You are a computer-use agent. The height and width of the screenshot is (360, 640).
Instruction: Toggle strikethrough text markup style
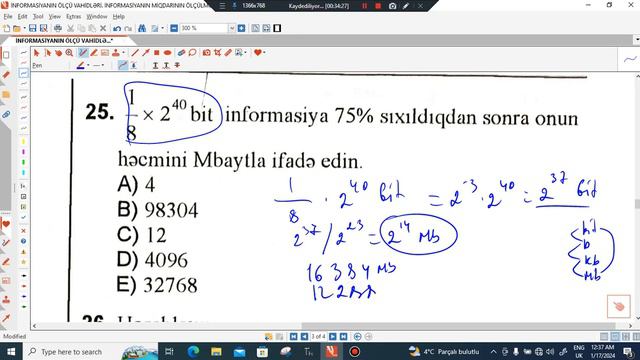(177, 65)
